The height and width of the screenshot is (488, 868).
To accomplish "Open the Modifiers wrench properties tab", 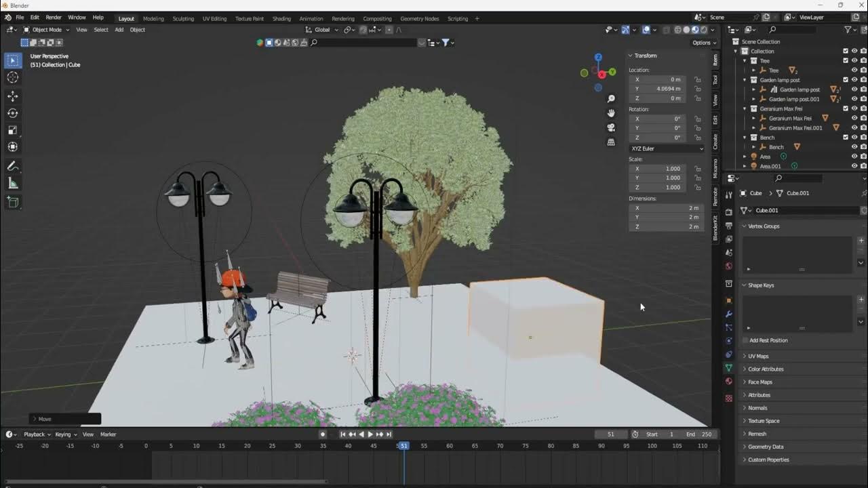I will (x=729, y=314).
